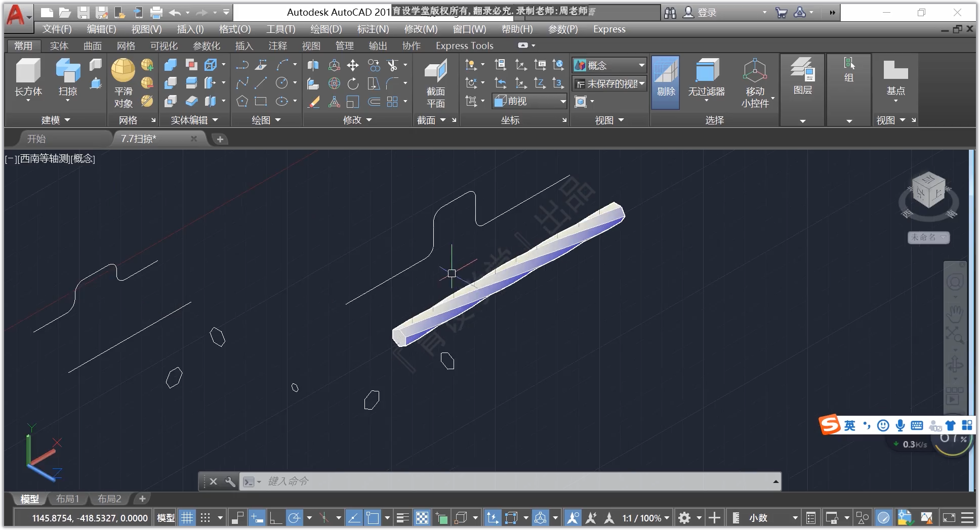Select the Rotate tool in Modify panel

pyautogui.click(x=353, y=83)
